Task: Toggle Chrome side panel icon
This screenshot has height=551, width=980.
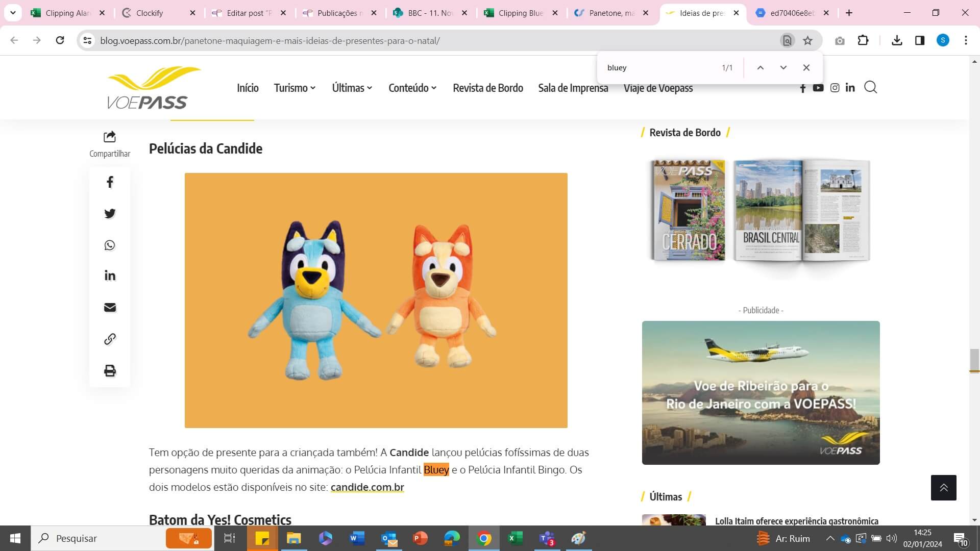Action: 920,40
